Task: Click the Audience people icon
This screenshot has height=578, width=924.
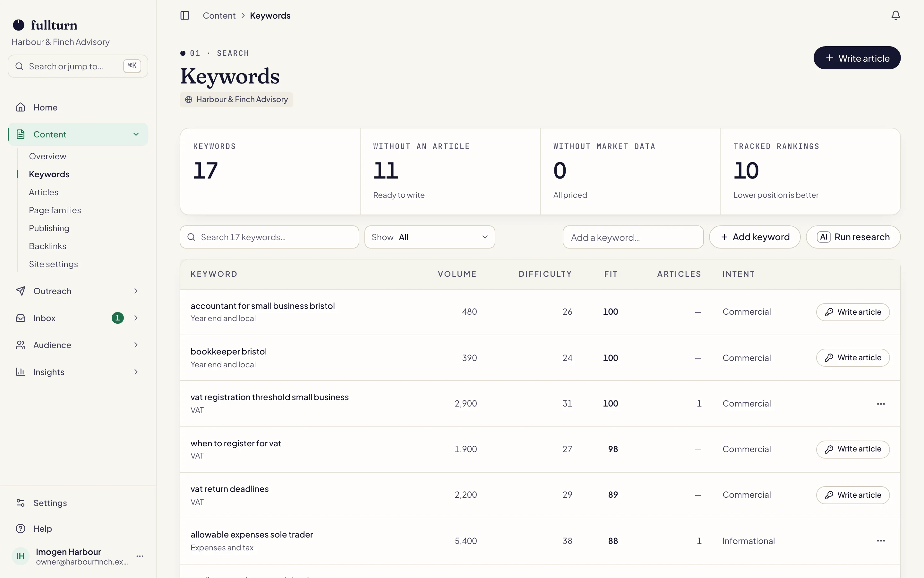Action: click(x=21, y=345)
